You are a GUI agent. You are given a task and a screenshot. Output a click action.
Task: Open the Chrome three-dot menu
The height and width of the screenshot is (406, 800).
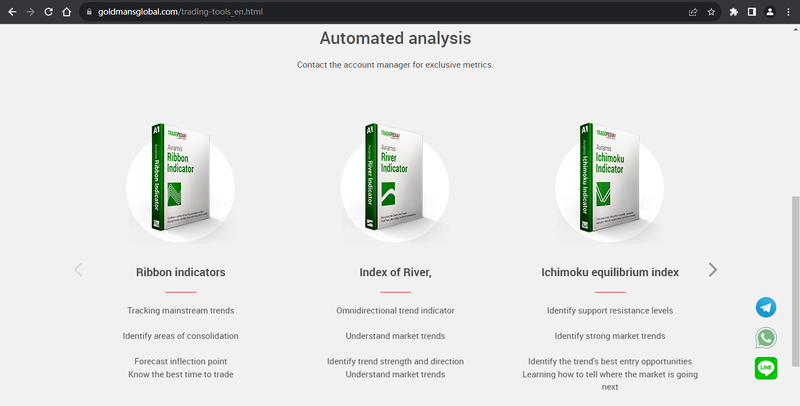pos(788,12)
